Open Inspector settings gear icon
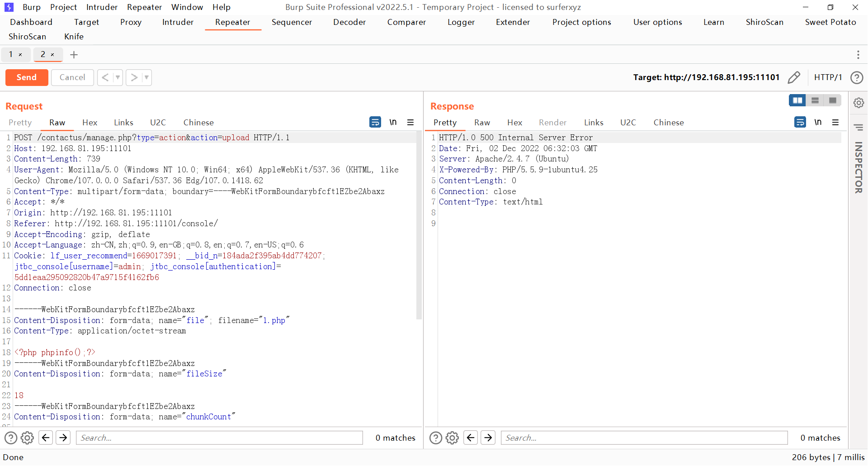This screenshot has width=868, height=466. click(859, 103)
